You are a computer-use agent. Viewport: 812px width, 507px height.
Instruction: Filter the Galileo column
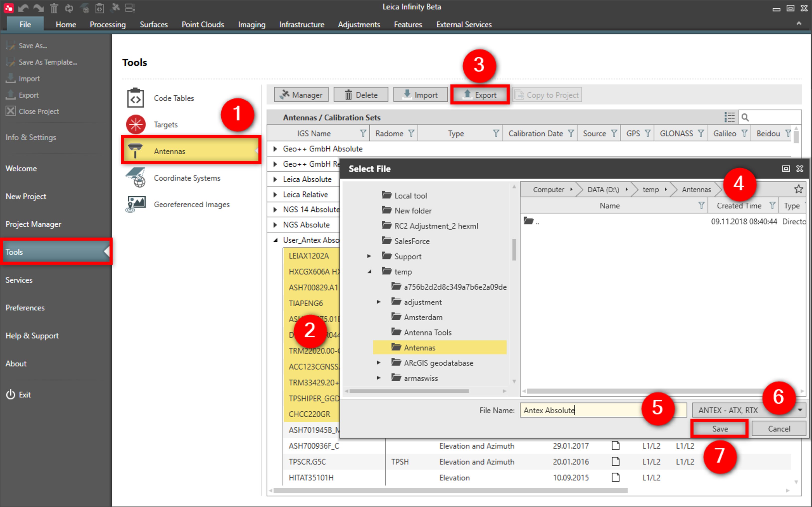(744, 133)
